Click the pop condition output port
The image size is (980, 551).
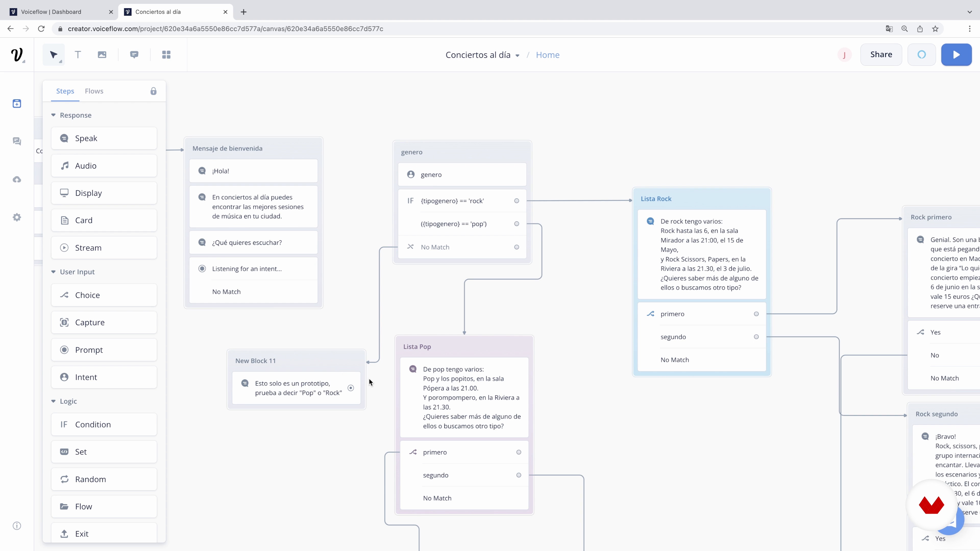click(517, 224)
